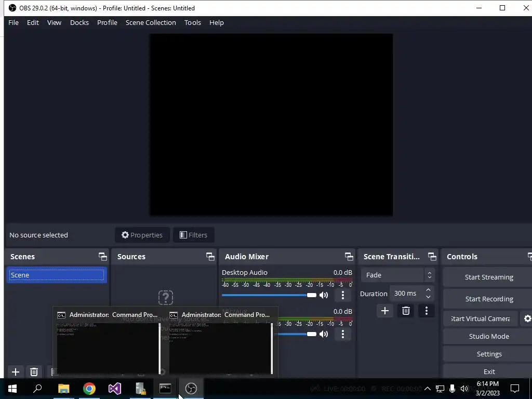Open source Filters button
Image resolution: width=532 pixels, height=399 pixels.
coord(193,235)
